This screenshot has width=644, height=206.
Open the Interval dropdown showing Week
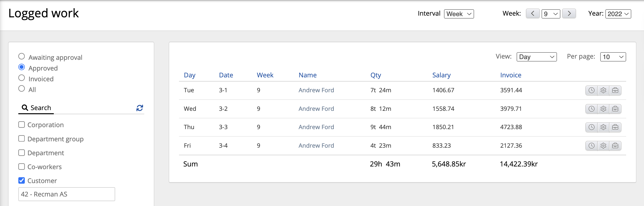pos(458,14)
